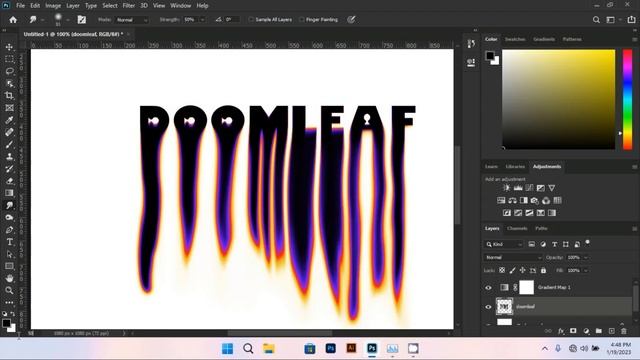Enable Finger Painting checkbox
The height and width of the screenshot is (360, 640).
pyautogui.click(x=302, y=20)
